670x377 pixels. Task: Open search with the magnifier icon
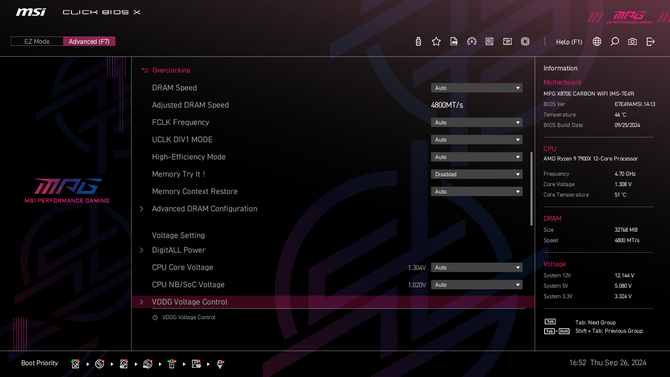click(x=614, y=41)
